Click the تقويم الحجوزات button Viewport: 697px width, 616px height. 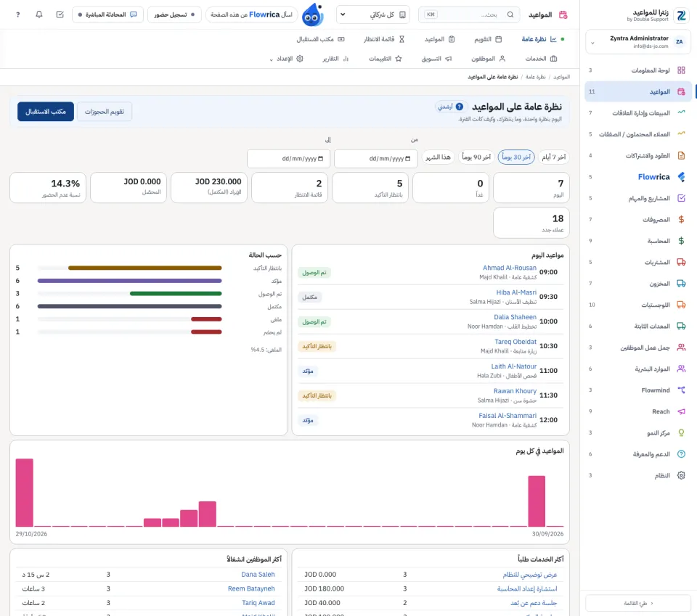[105, 112]
